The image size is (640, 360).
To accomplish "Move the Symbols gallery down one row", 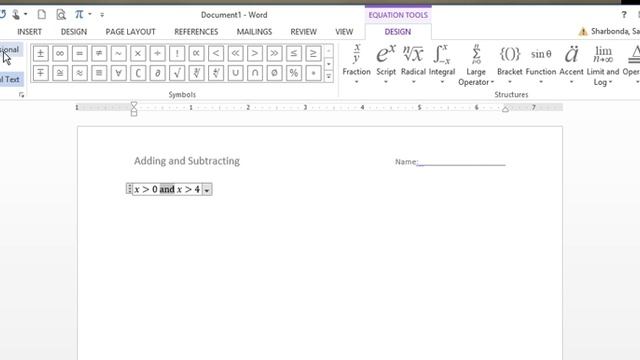I will click(x=329, y=64).
